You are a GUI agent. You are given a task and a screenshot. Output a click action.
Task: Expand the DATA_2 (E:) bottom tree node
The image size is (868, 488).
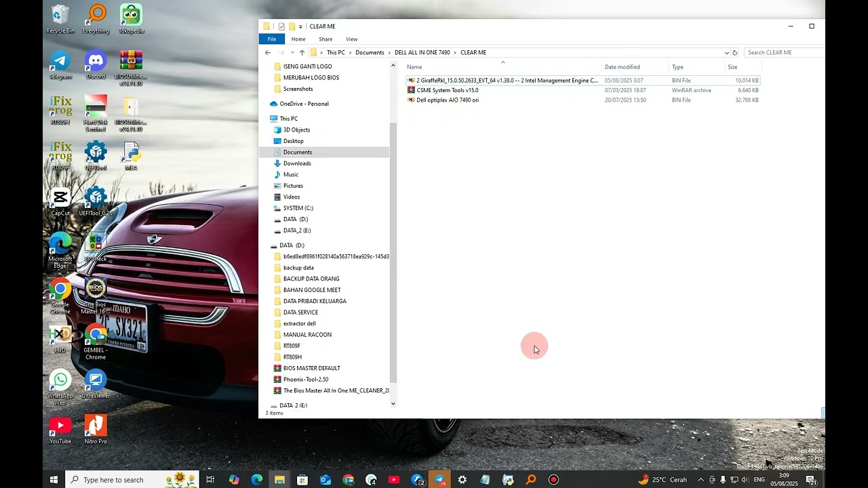(x=264, y=405)
